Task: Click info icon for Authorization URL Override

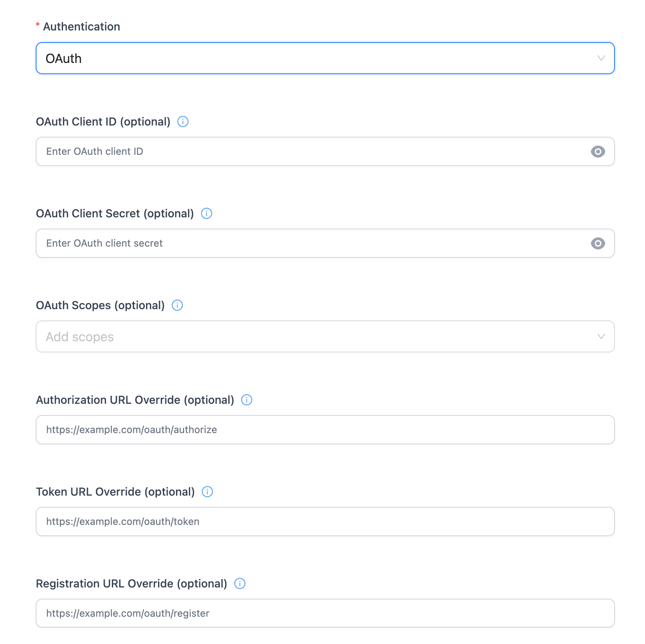Action: coord(247,400)
